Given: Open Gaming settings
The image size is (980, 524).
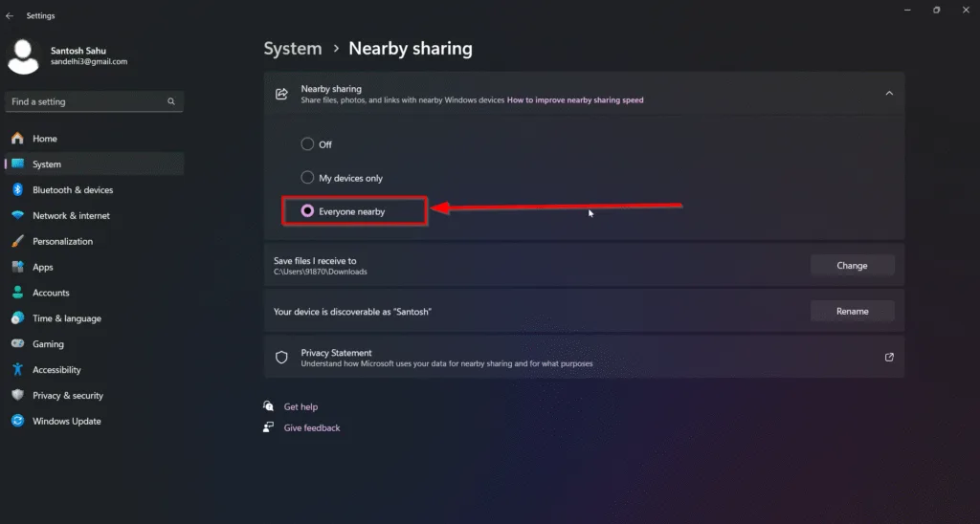Looking at the screenshot, I should click(94, 343).
